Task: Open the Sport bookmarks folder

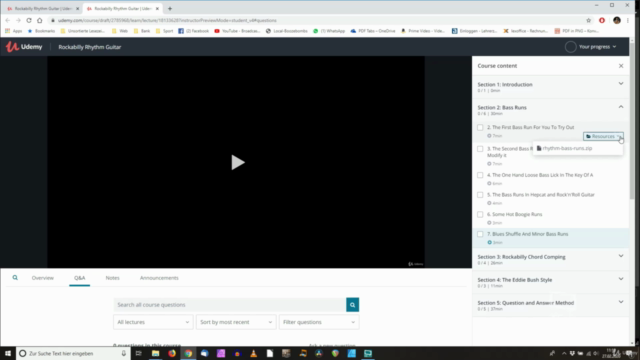Action: click(164, 31)
